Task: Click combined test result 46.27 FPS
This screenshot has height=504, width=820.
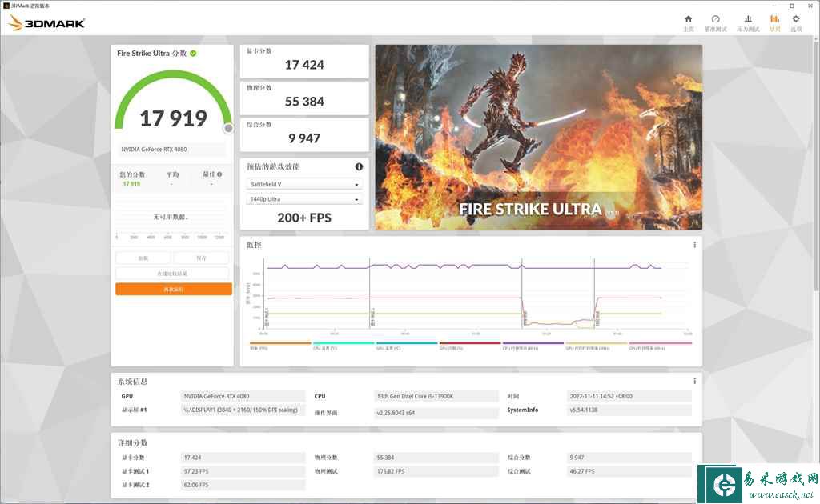Action: (x=629, y=471)
